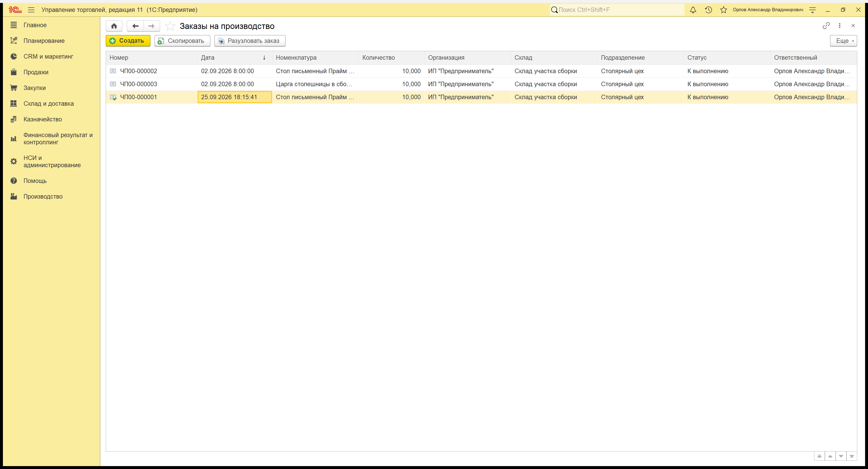
Task: Open notifications bell
Action: pyautogui.click(x=693, y=10)
